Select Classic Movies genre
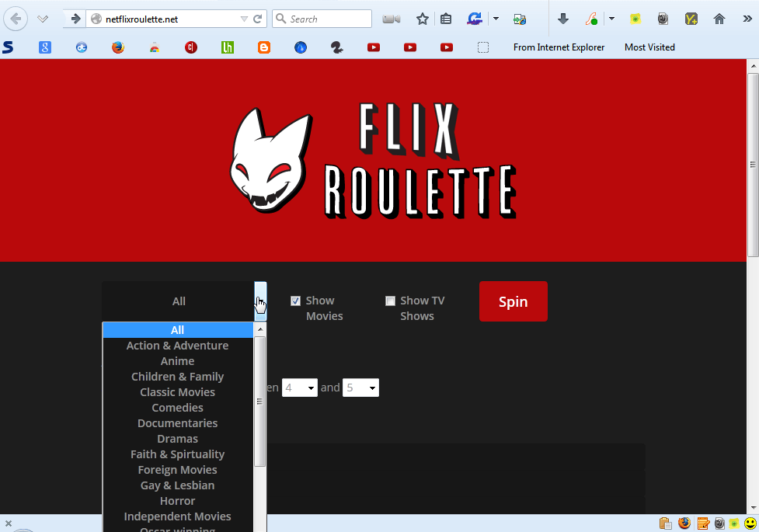 178,392
